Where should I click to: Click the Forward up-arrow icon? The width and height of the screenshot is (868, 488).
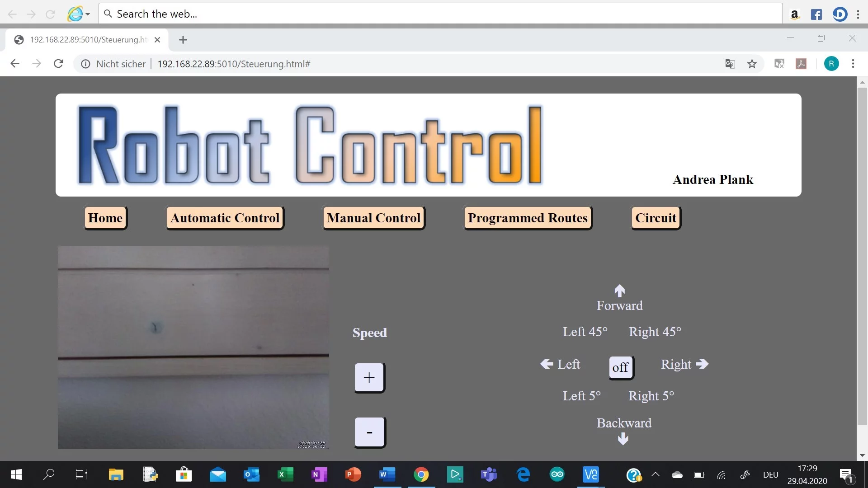click(x=620, y=291)
